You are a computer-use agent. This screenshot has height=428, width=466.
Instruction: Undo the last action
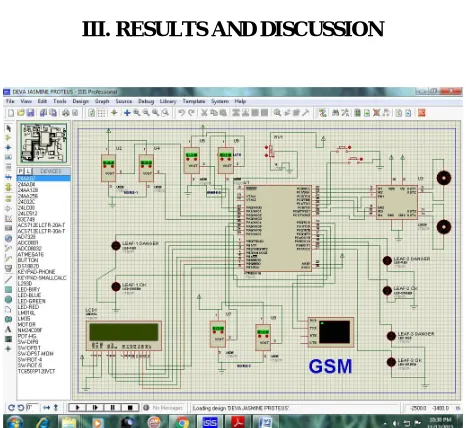point(182,113)
